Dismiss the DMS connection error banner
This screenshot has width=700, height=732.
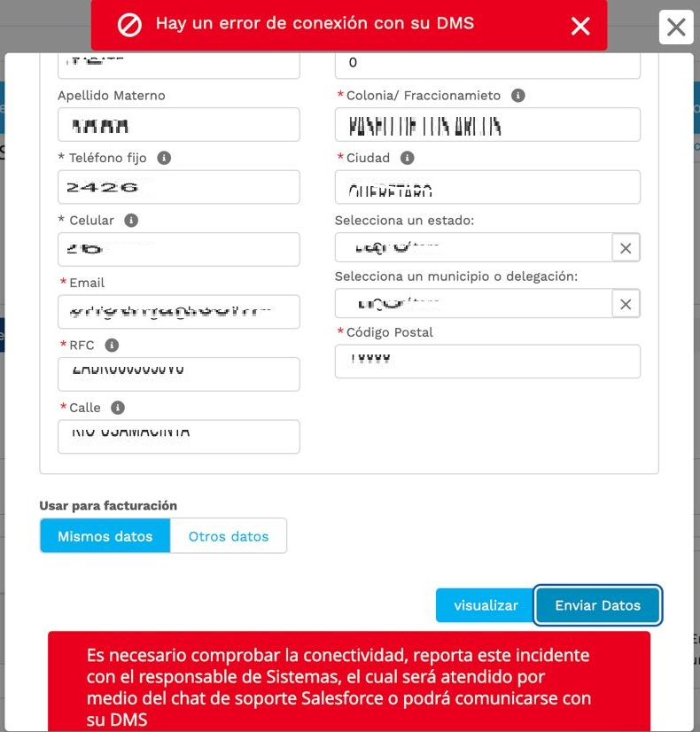coord(580,26)
